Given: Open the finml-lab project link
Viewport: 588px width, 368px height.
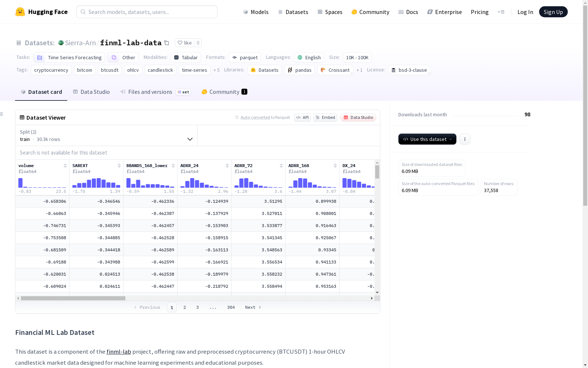Looking at the screenshot, I should [x=119, y=351].
